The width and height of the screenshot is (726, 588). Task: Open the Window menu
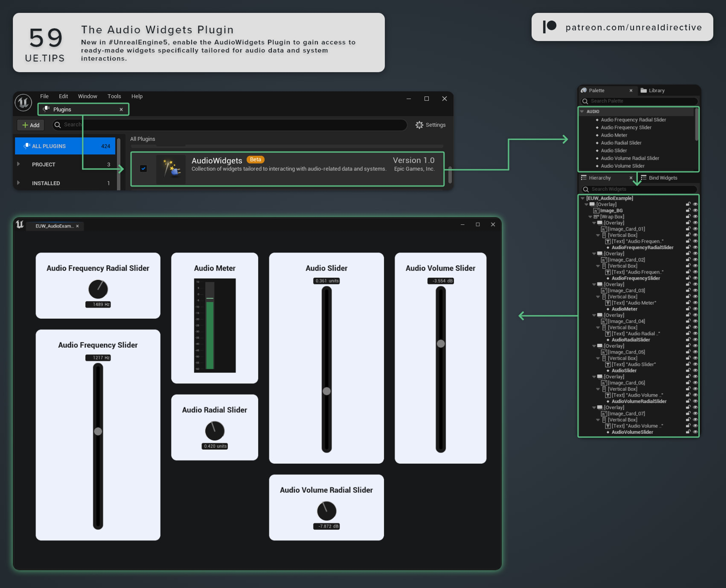tap(87, 96)
